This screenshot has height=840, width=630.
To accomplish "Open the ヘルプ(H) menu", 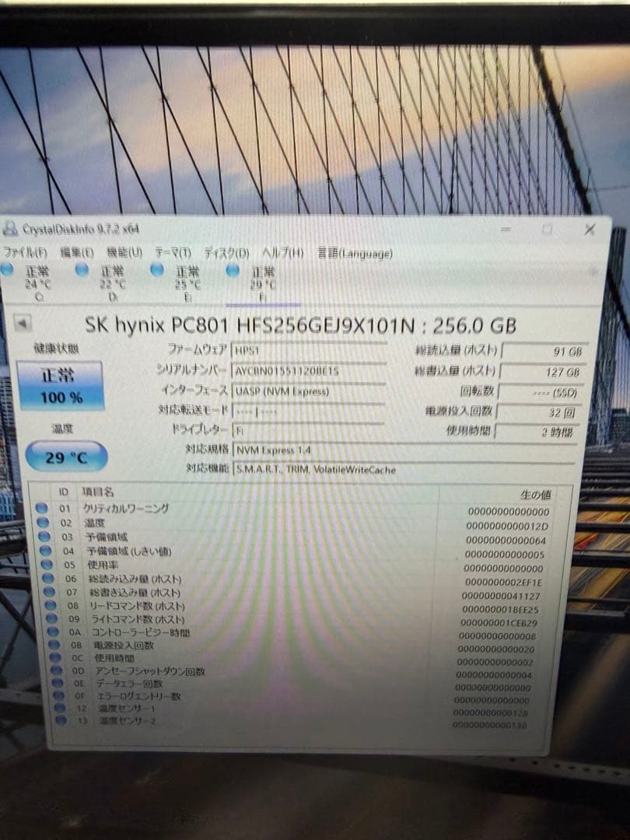I will 283,252.
